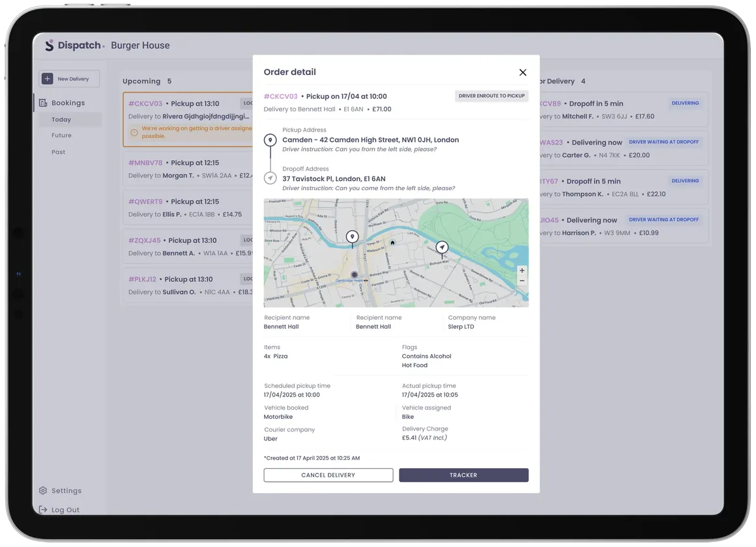Screen dimensions: 756x547
Task: Open the TRACKER button
Action: pyautogui.click(x=464, y=475)
